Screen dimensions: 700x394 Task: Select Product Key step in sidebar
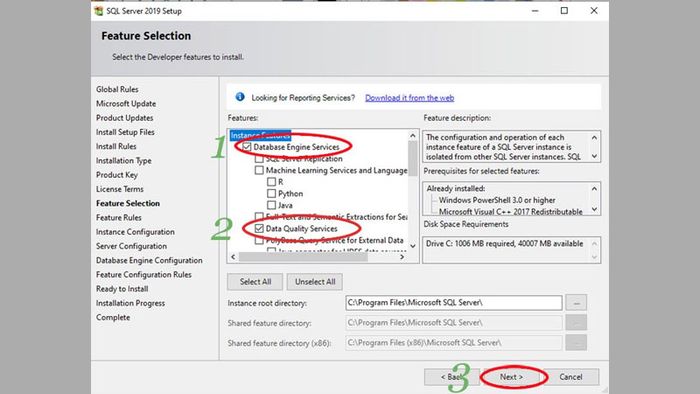point(117,175)
